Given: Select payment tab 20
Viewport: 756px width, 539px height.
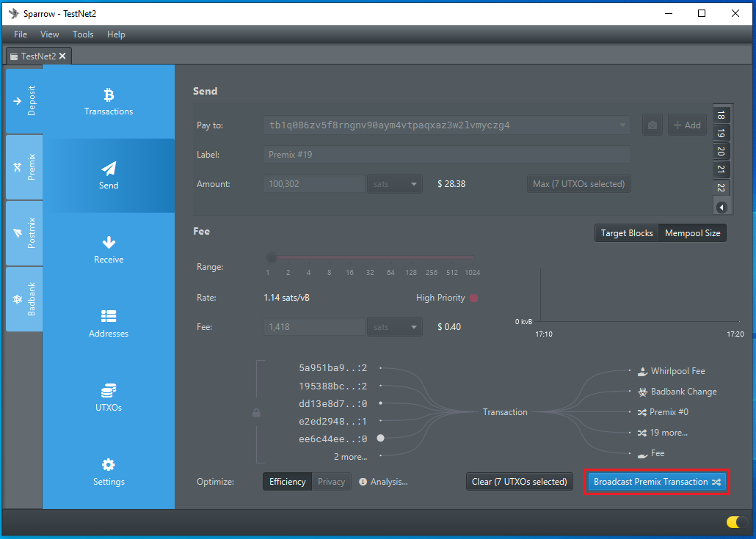Looking at the screenshot, I should point(722,151).
